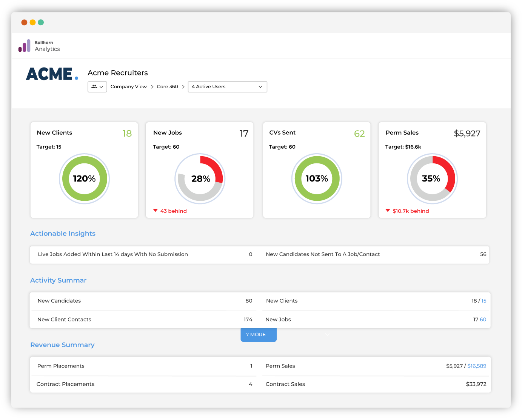The width and height of the screenshot is (522, 420).
Task: Open the Revenue Summary section heading
Action: 62,345
